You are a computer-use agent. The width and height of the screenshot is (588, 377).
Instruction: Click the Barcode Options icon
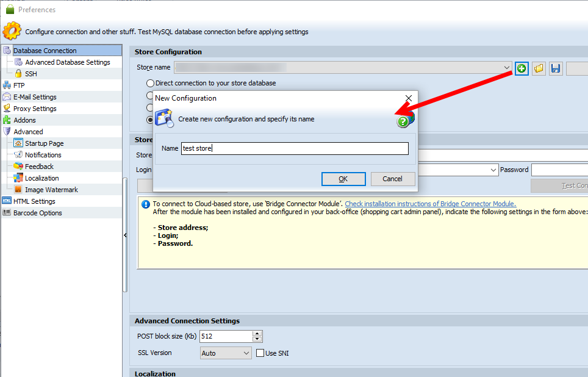click(x=7, y=213)
